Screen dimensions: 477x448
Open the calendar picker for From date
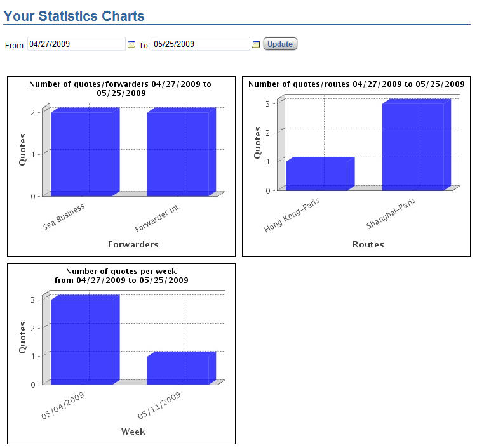(131, 44)
